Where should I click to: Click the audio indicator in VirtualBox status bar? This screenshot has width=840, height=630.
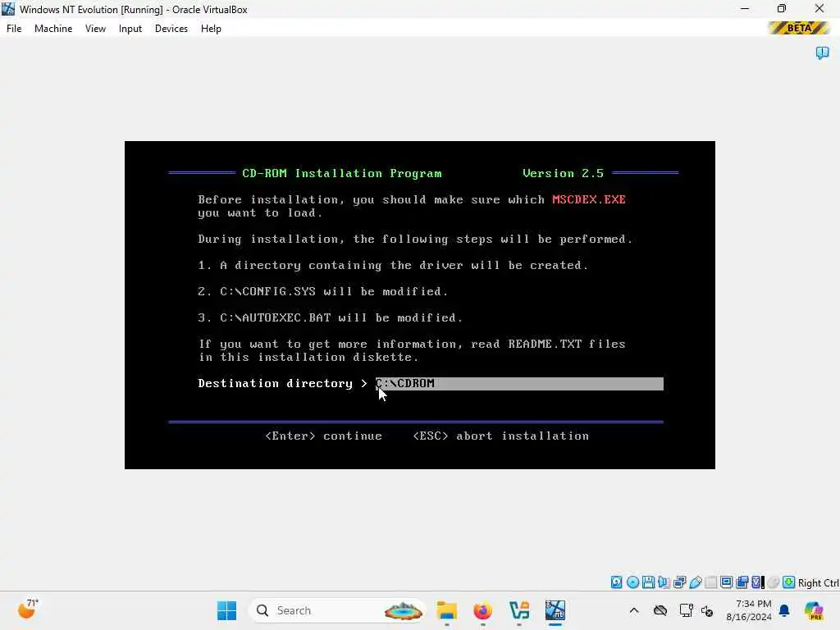(664, 582)
